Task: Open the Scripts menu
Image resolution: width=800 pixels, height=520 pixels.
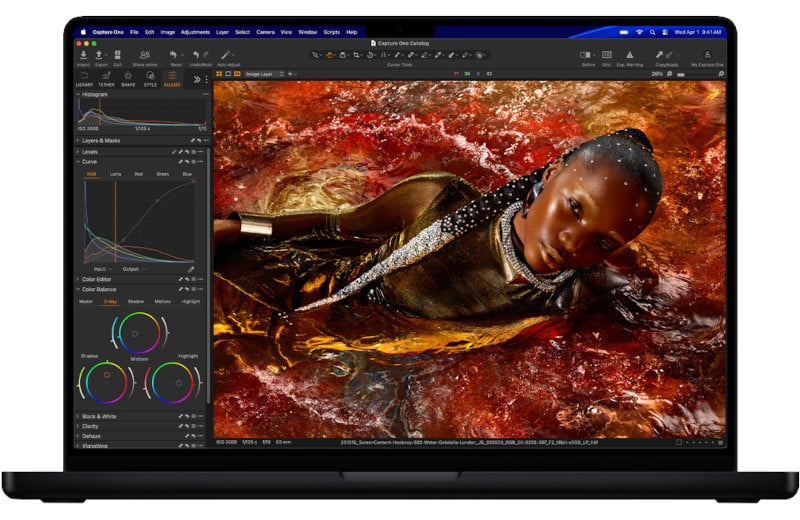Action: point(332,32)
